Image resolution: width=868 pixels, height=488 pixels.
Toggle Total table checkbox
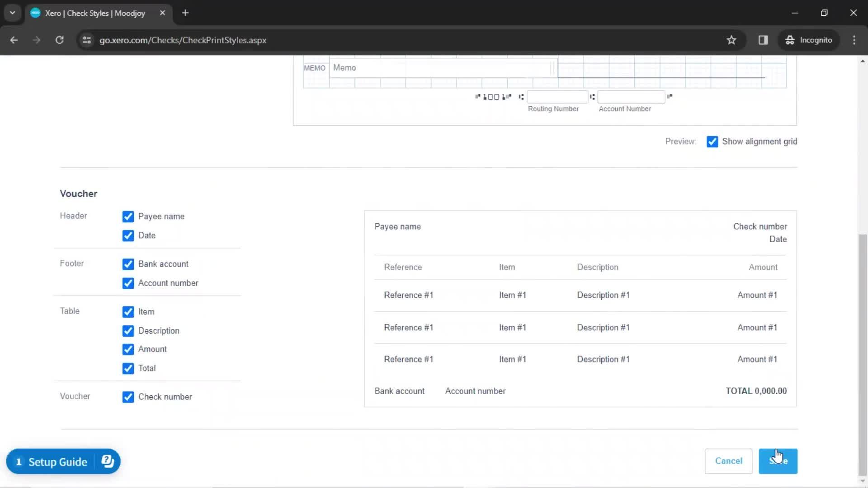[128, 368]
